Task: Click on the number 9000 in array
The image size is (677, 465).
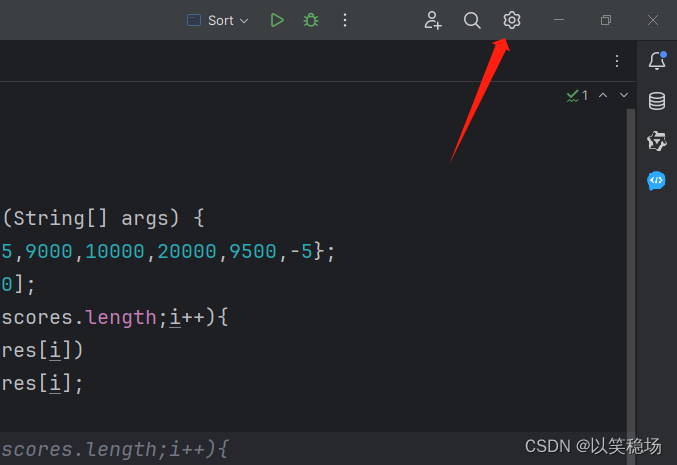Action: pos(49,251)
